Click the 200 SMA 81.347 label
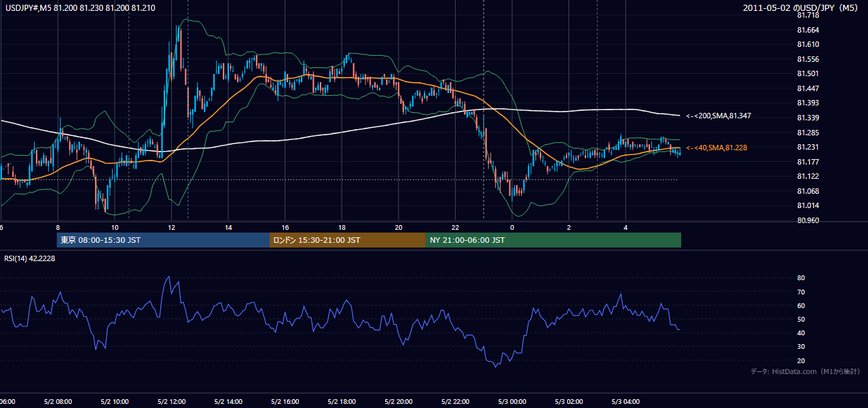The height and width of the screenshot is (408, 868). click(x=718, y=116)
